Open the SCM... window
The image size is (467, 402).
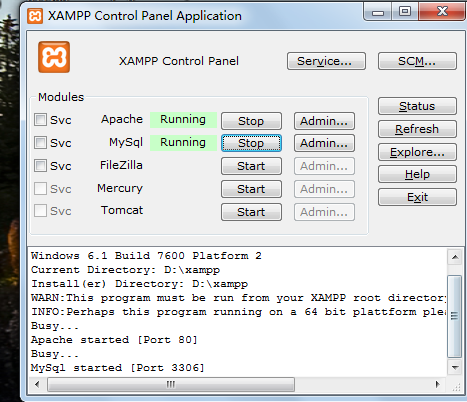[x=417, y=61]
